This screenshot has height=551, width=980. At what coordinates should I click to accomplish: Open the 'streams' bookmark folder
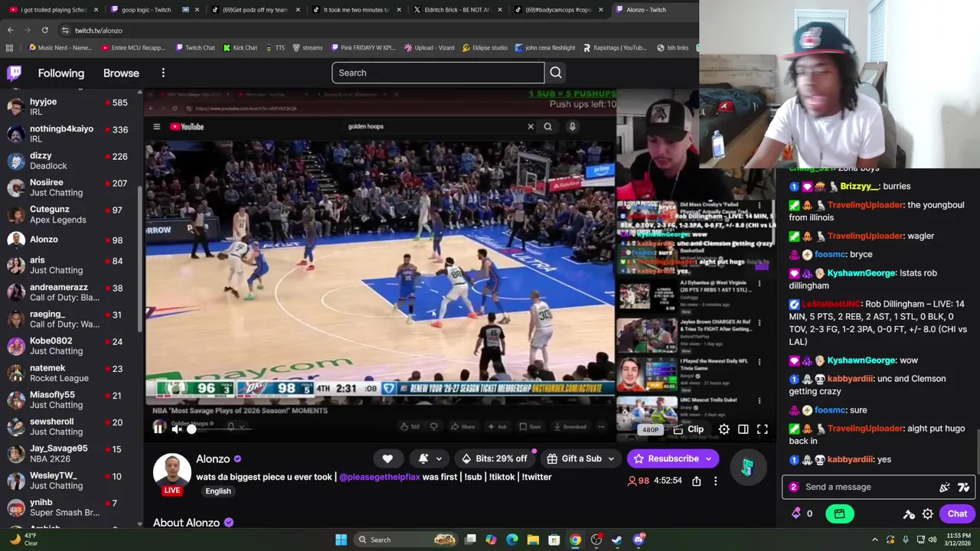pyautogui.click(x=306, y=47)
